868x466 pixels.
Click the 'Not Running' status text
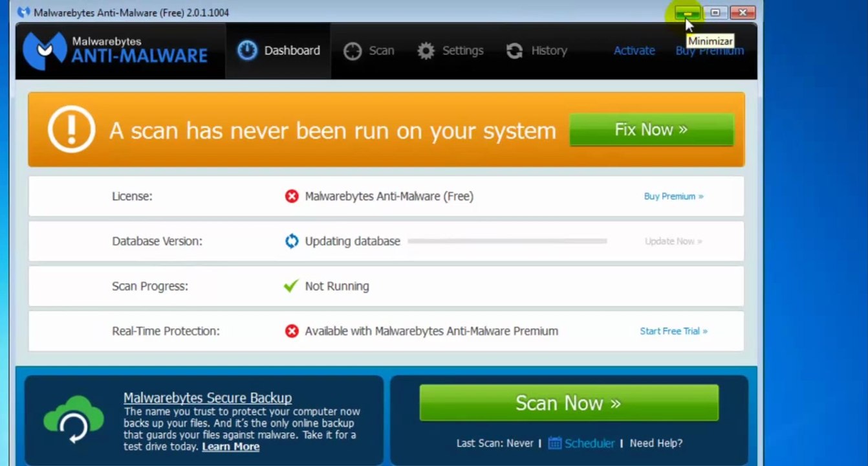coord(337,286)
